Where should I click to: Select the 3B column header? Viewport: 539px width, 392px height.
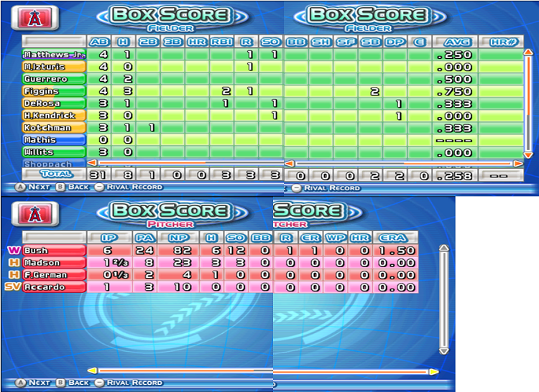point(173,42)
